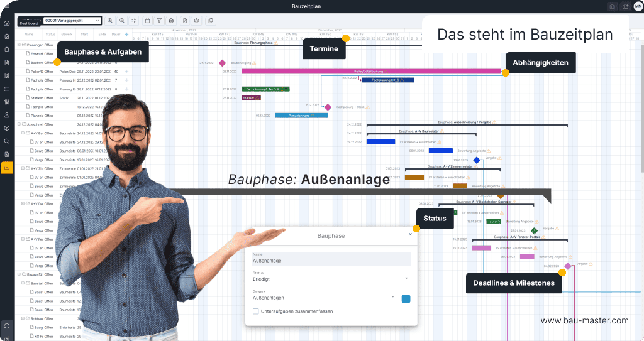This screenshot has height=341, width=644.
Task: Select the blue Planzeichnung Gantt bar
Action: coord(301,116)
